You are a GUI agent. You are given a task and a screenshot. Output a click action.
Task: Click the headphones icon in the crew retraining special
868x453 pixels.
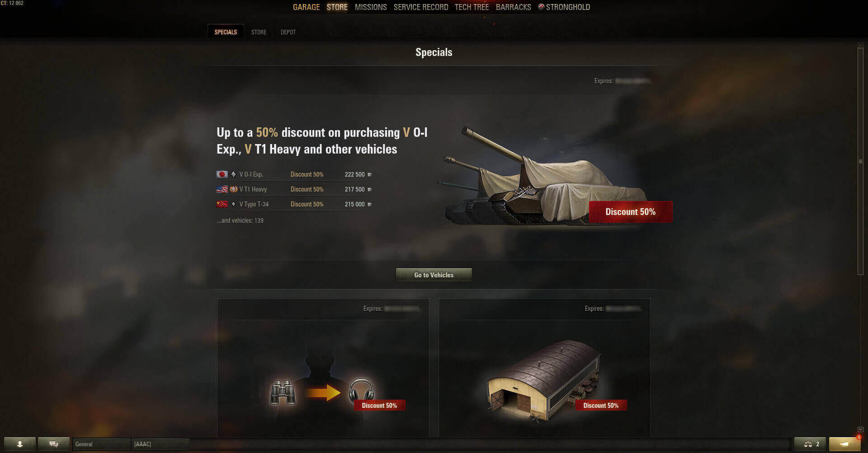tap(361, 390)
